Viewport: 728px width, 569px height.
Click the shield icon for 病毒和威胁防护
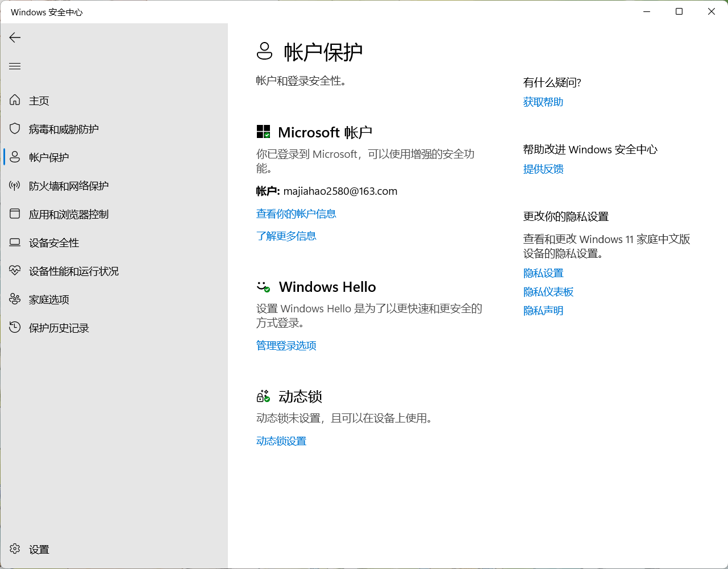tap(15, 129)
